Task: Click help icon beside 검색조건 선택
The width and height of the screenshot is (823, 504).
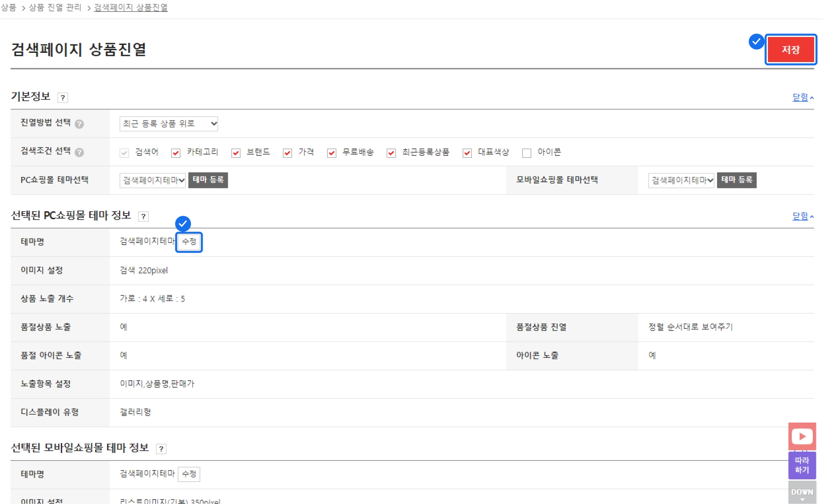Action: [x=79, y=152]
